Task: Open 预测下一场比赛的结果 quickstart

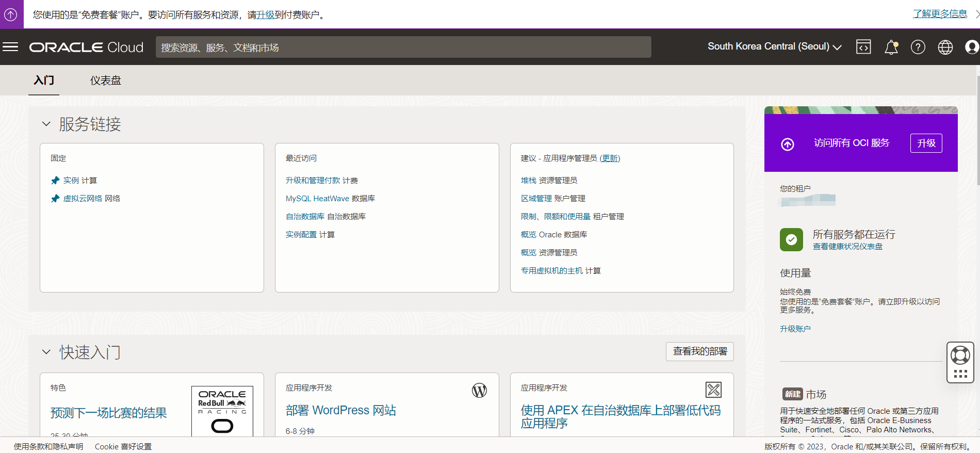Action: tap(109, 413)
